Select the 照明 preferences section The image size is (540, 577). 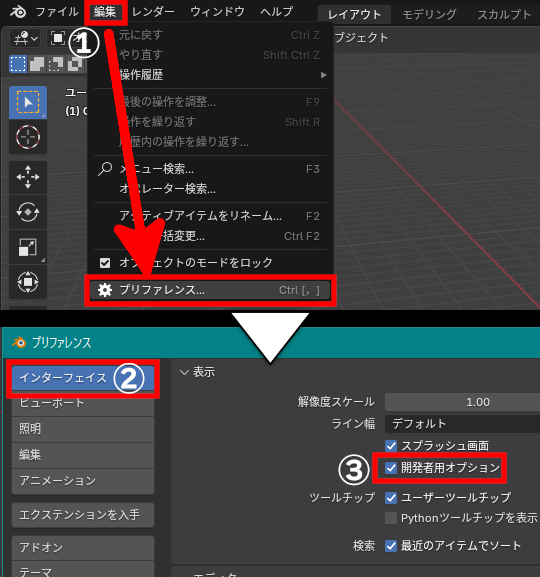tap(83, 429)
